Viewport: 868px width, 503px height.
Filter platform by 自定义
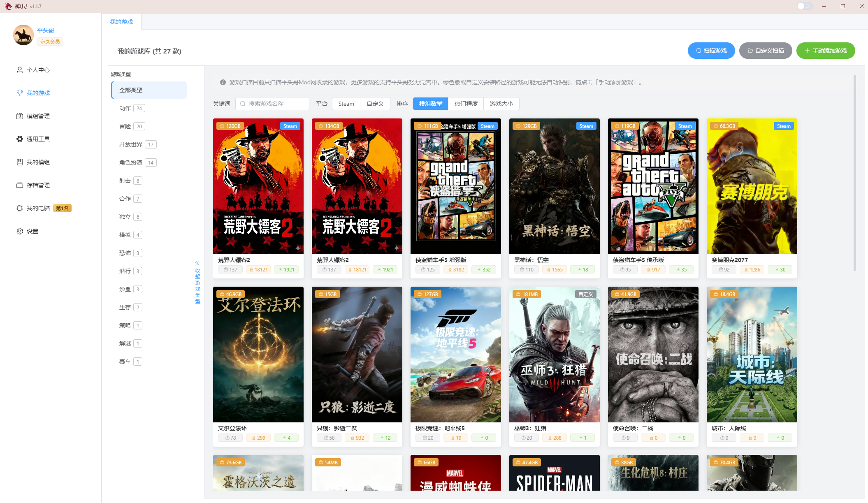pyautogui.click(x=375, y=104)
